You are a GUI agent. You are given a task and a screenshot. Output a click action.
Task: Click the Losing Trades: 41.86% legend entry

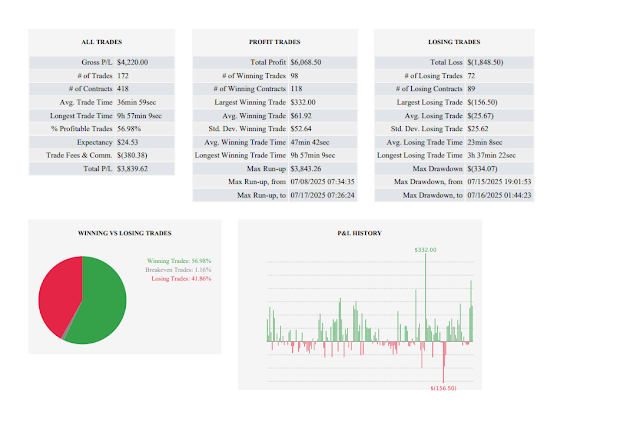[x=181, y=279]
